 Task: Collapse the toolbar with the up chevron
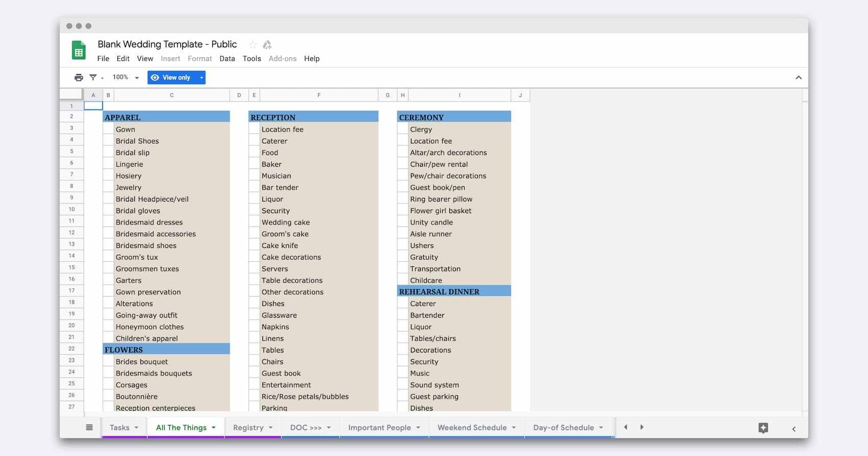click(799, 78)
